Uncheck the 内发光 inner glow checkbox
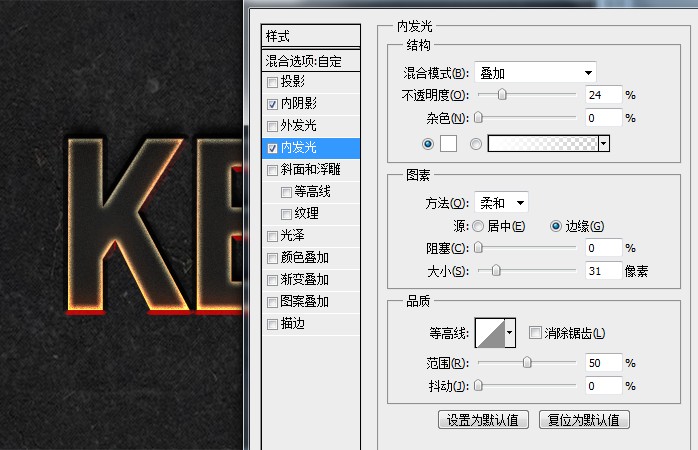The width and height of the screenshot is (698, 450). coord(272,148)
